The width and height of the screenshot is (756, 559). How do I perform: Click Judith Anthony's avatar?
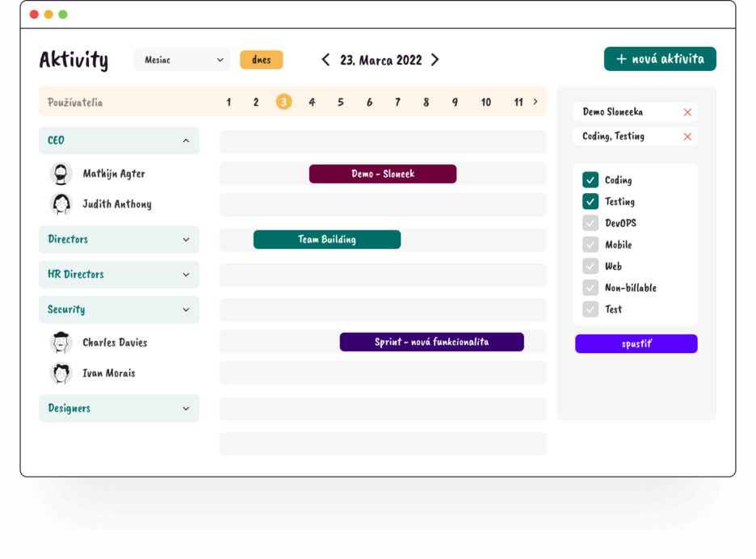coord(61,204)
